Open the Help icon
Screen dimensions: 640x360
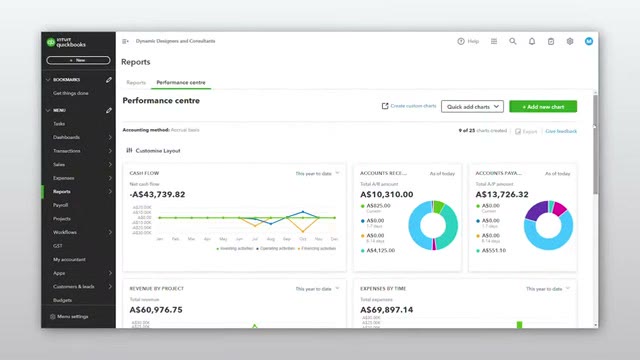(x=461, y=41)
